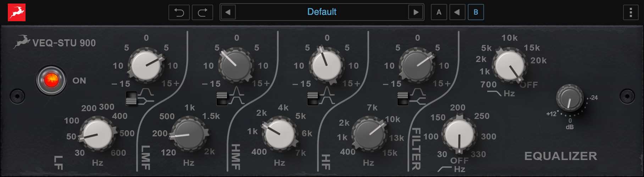Select the next preset arrow
The width and height of the screenshot is (644, 177).
[416, 12]
